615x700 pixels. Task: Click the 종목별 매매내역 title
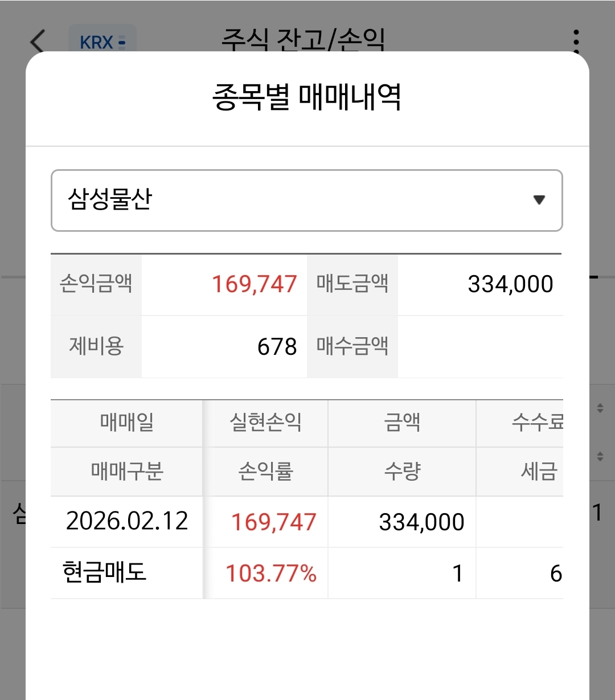pos(307,97)
